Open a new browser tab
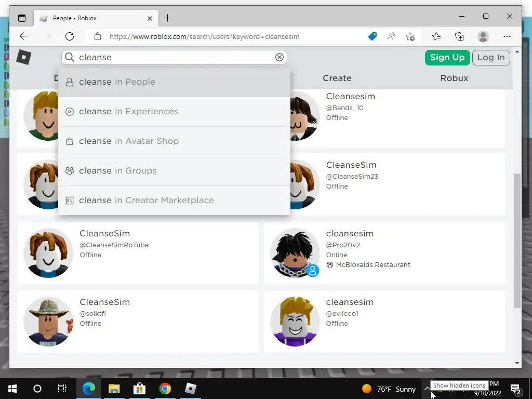Screen dimensions: 532x399 pyautogui.click(x=168, y=18)
